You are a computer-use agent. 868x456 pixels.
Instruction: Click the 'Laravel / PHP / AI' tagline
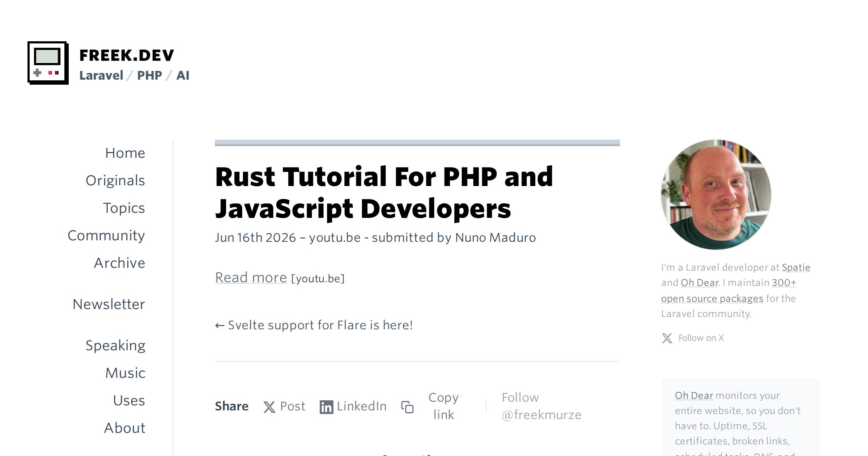click(x=134, y=75)
